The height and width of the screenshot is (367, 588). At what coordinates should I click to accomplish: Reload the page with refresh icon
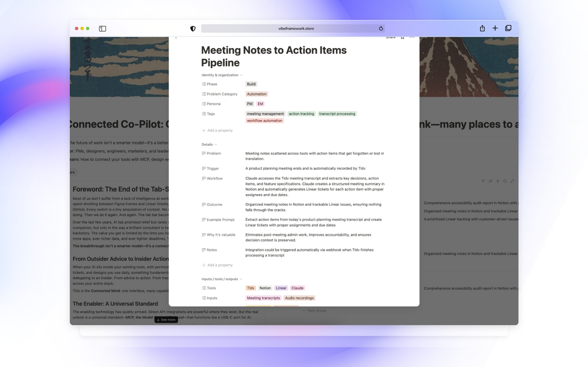click(381, 28)
